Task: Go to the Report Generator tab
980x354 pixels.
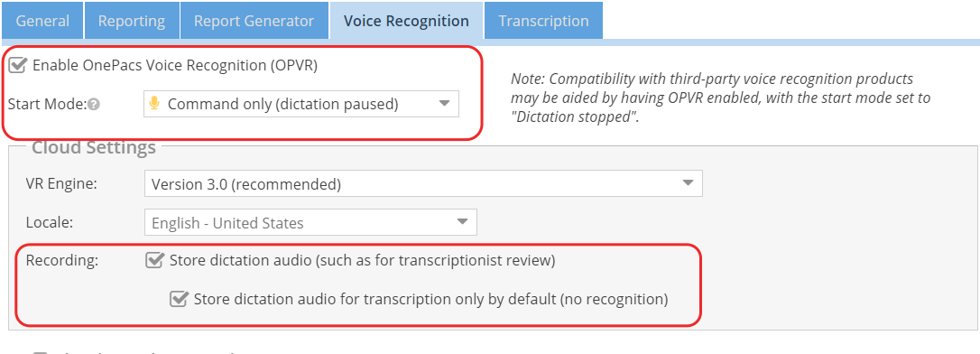Action: pyautogui.click(x=254, y=21)
